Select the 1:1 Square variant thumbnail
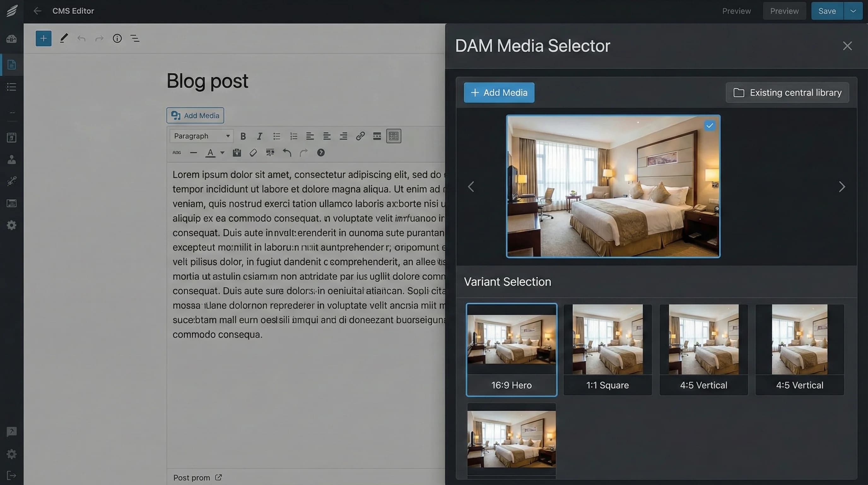868x485 pixels. pyautogui.click(x=607, y=350)
